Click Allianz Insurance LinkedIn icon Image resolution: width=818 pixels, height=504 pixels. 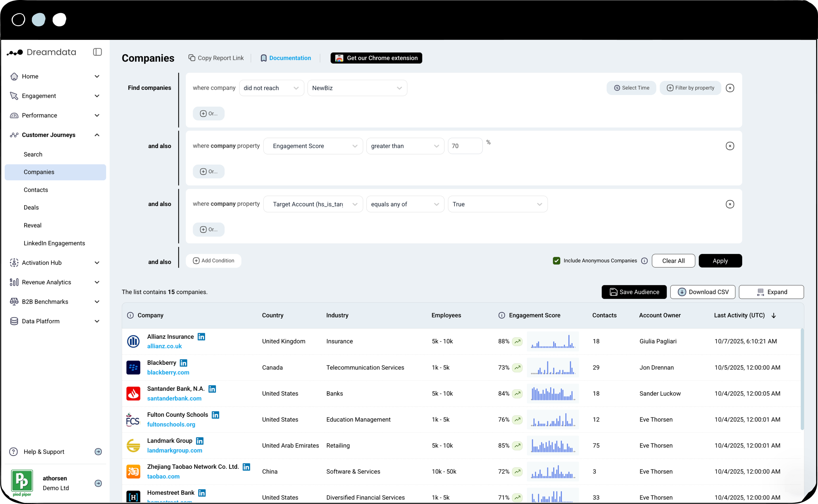(201, 337)
